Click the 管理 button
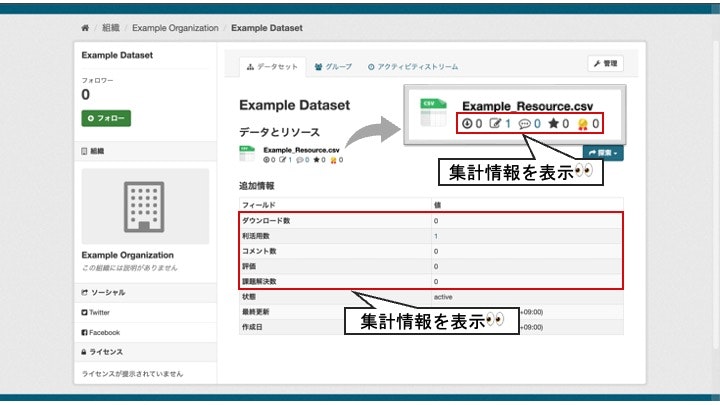Image resolution: width=720 pixels, height=405 pixels. (605, 64)
